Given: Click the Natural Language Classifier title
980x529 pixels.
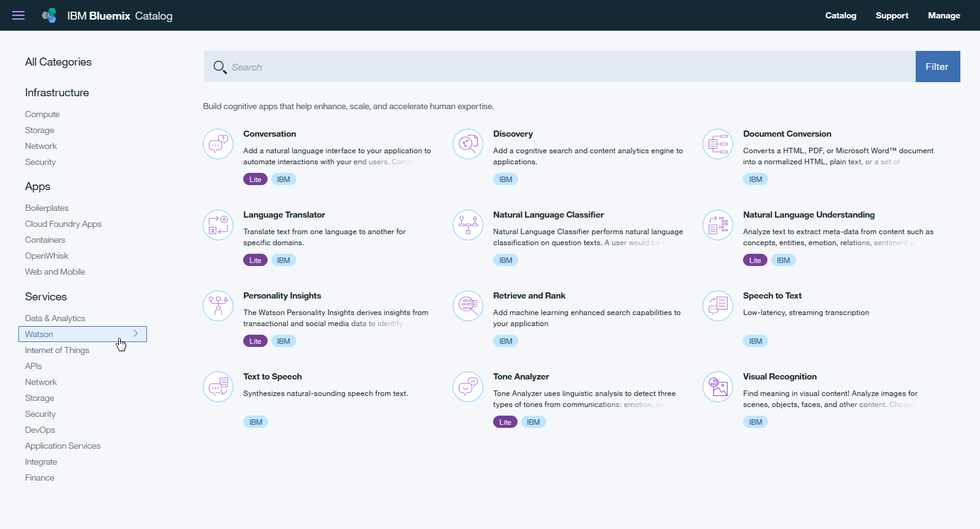Looking at the screenshot, I should click(548, 215).
